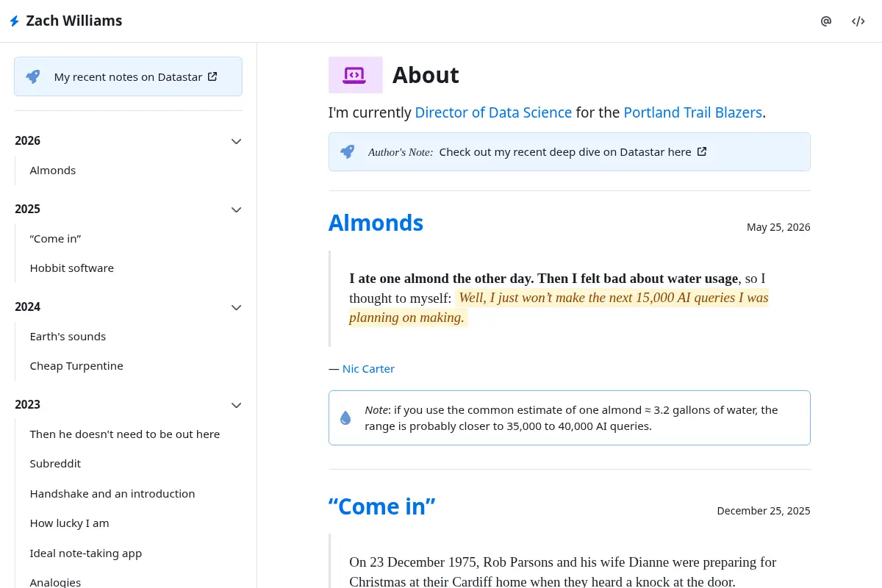882x588 pixels.
Task: Click the water droplet note icon
Action: [345, 417]
